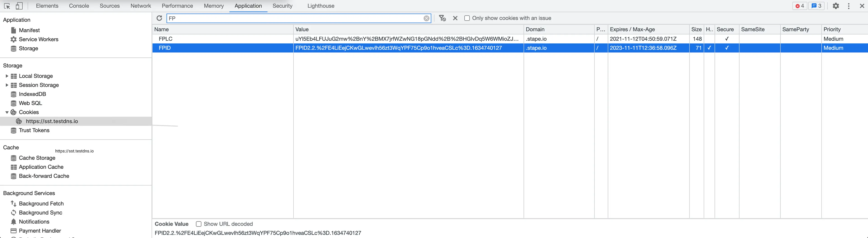Expand the Session Storage section
Screen dimensions: 868x238
(x=7, y=85)
